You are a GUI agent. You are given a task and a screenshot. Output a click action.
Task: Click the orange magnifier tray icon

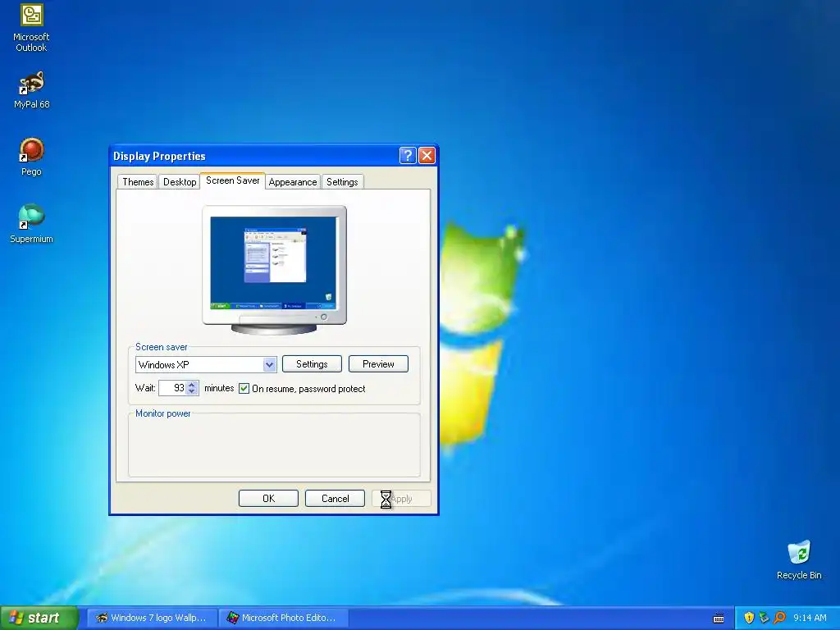(x=779, y=618)
